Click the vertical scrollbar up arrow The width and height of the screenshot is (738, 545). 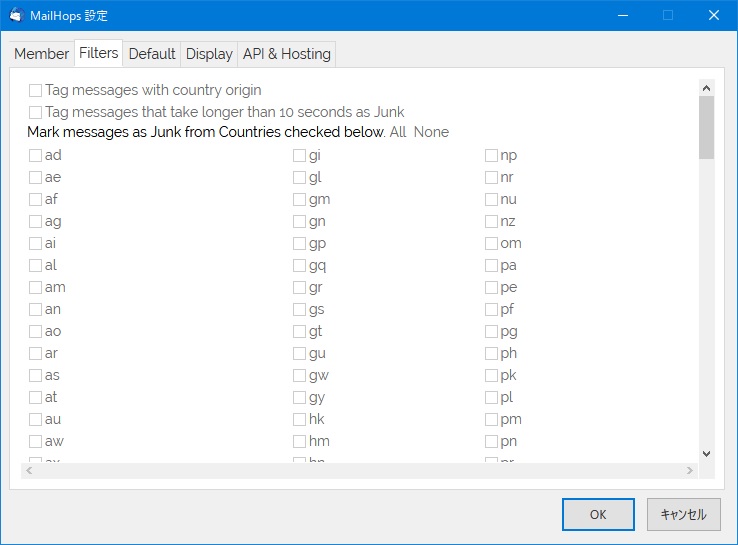pos(706,83)
